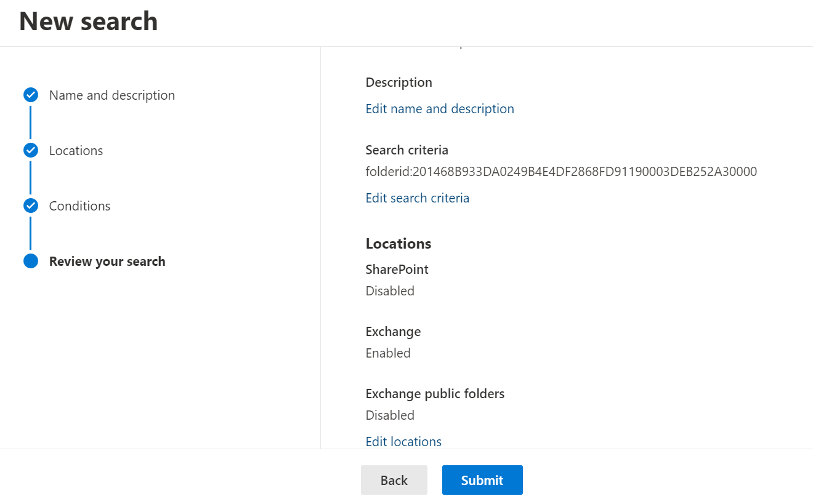Click Exchange's Enabled status text
This screenshot has width=813, height=504.
[387, 353]
